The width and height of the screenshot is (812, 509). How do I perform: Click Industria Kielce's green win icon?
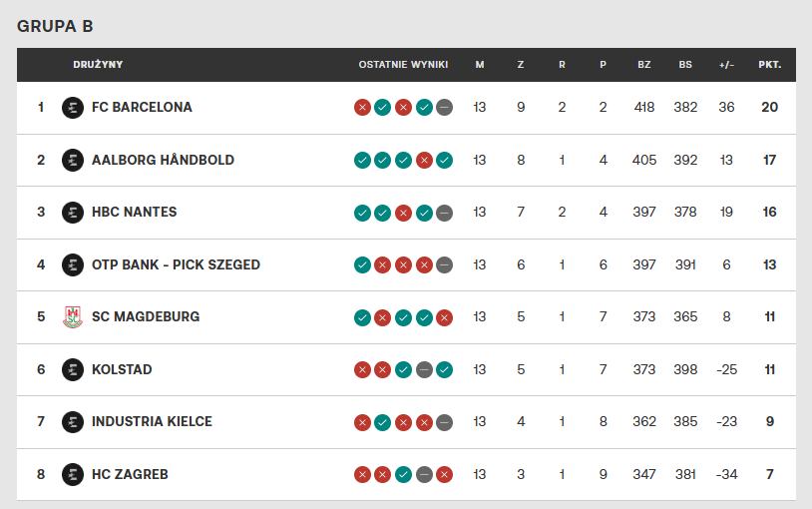pyautogui.click(x=383, y=422)
